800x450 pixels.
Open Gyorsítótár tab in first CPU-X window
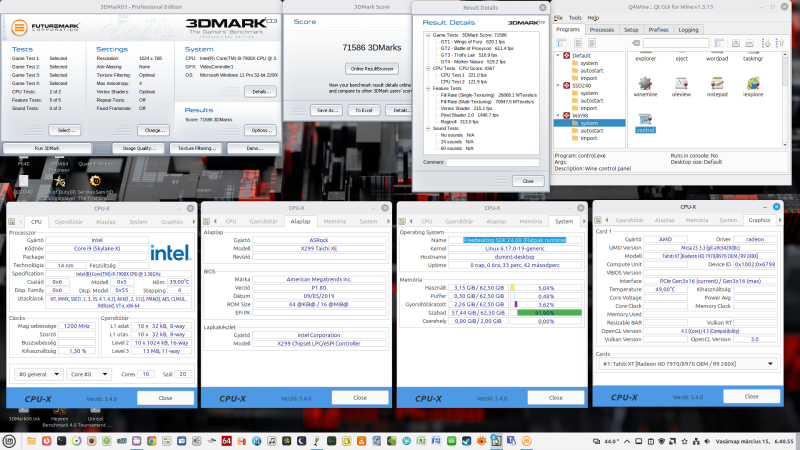[x=68, y=222]
